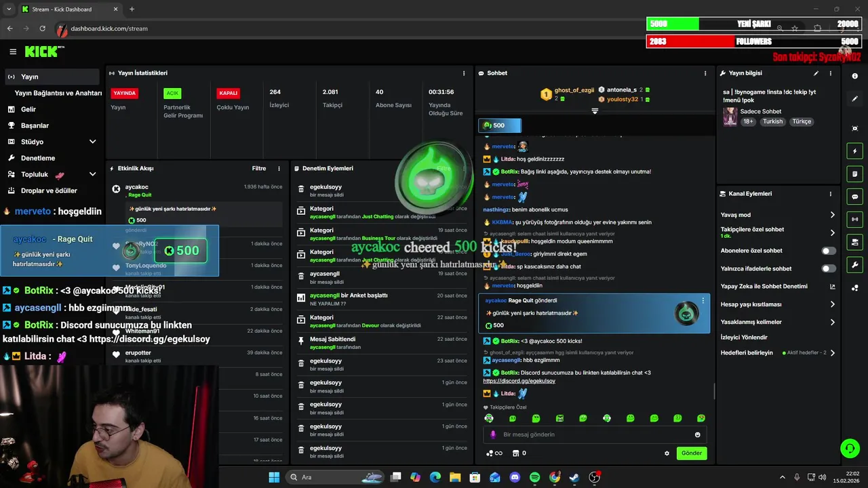
Task: Open external link for Yapay Zeka Sohbet Denetimi
Action: (833, 287)
